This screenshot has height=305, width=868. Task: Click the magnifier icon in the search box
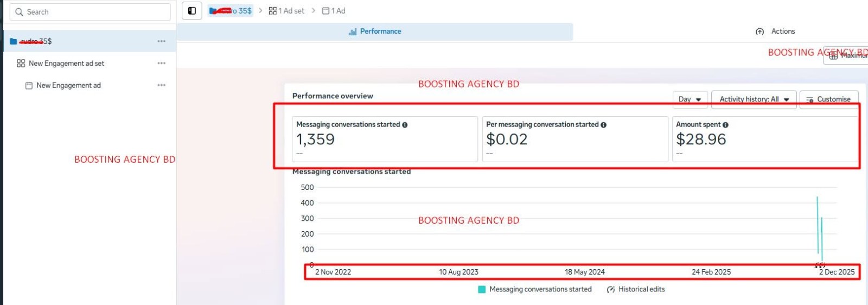coord(20,12)
